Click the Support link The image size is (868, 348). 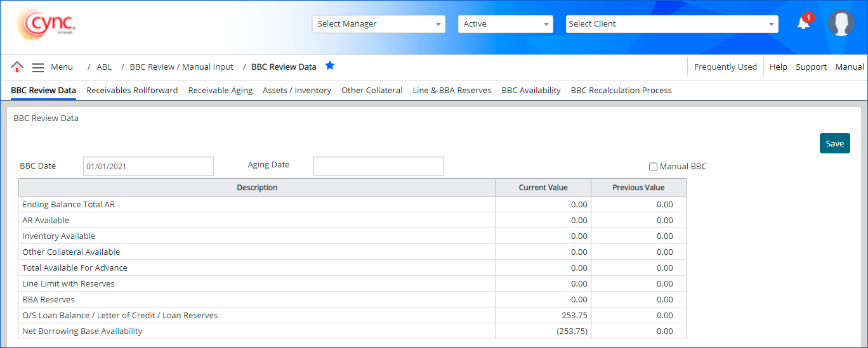pos(811,67)
